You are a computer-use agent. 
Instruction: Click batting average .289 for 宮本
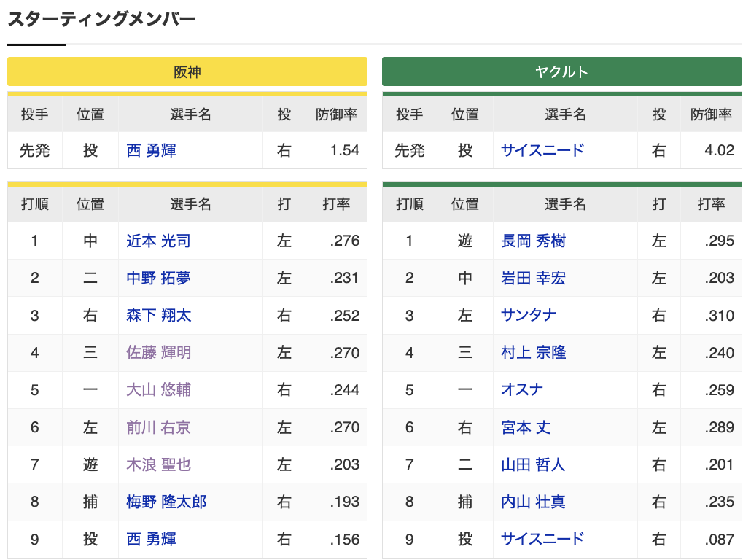[719, 427]
